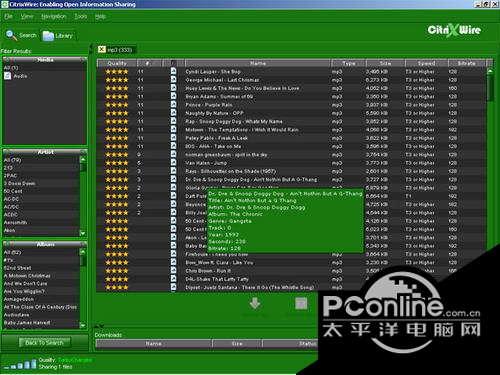Click the Search magnifier icon
500x375 pixels.
(x=11, y=35)
